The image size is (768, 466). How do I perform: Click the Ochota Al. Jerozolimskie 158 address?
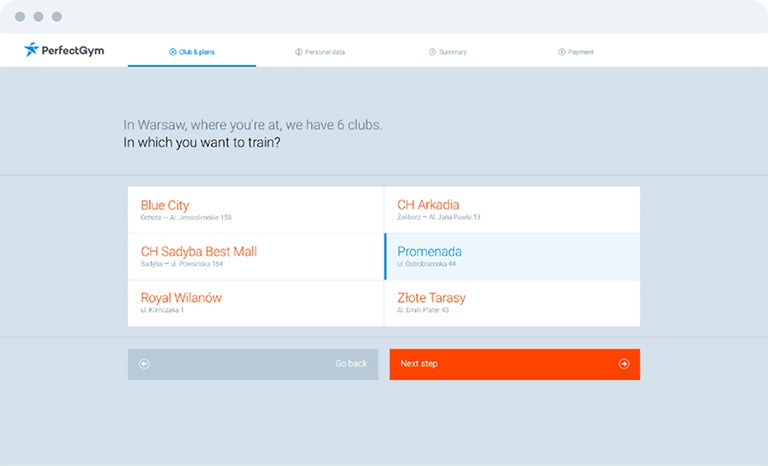tap(186, 218)
